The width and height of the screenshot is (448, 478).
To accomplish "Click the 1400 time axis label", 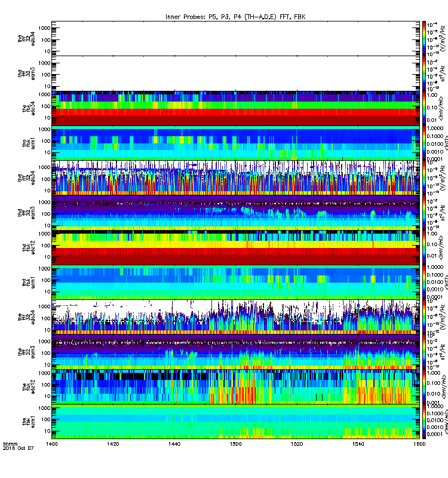I will coord(51,444).
